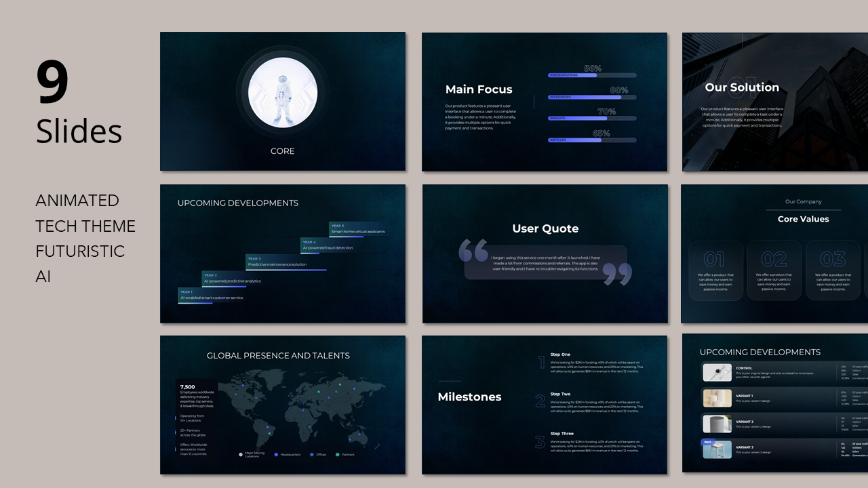
Task: Click the 'Step One' title
Action: tap(560, 354)
